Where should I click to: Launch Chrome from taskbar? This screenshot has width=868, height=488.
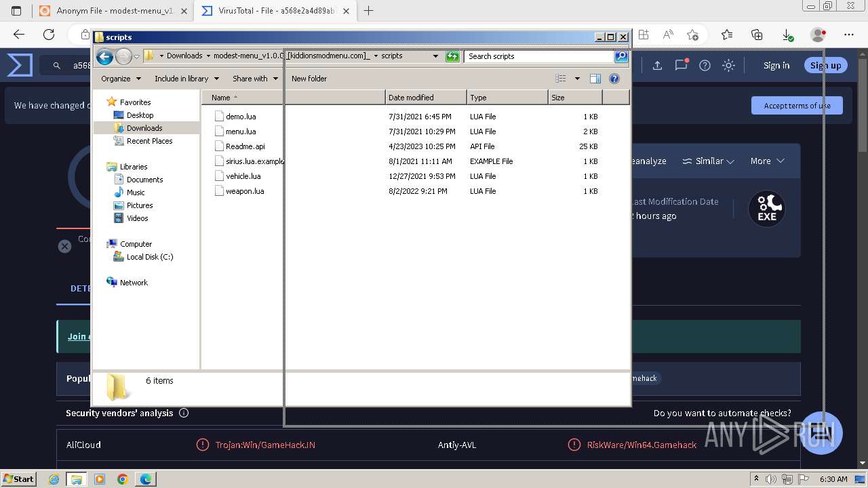(x=123, y=479)
